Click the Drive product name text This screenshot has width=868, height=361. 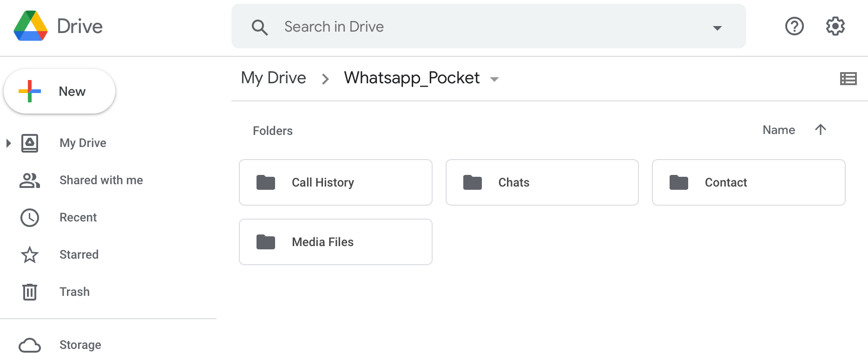tap(79, 27)
